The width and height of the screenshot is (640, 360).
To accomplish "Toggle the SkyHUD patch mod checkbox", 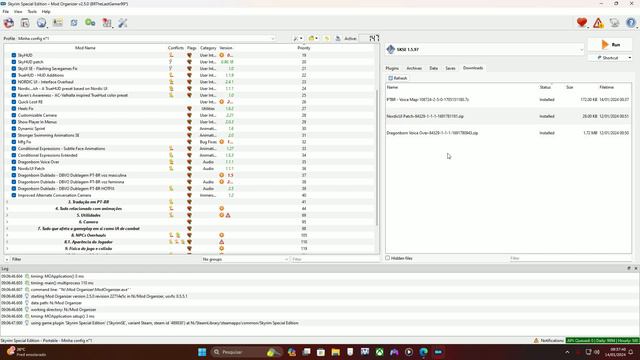I will 14,62.
